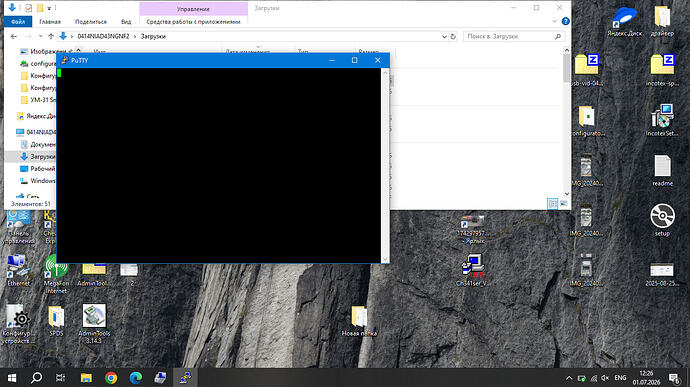This screenshot has height=387, width=690.
Task: Click inside the PuTTY terminal area
Action: 219,166
